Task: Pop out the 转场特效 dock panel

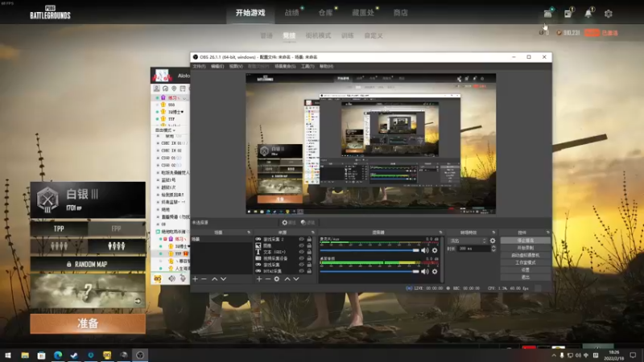Action: (x=493, y=232)
